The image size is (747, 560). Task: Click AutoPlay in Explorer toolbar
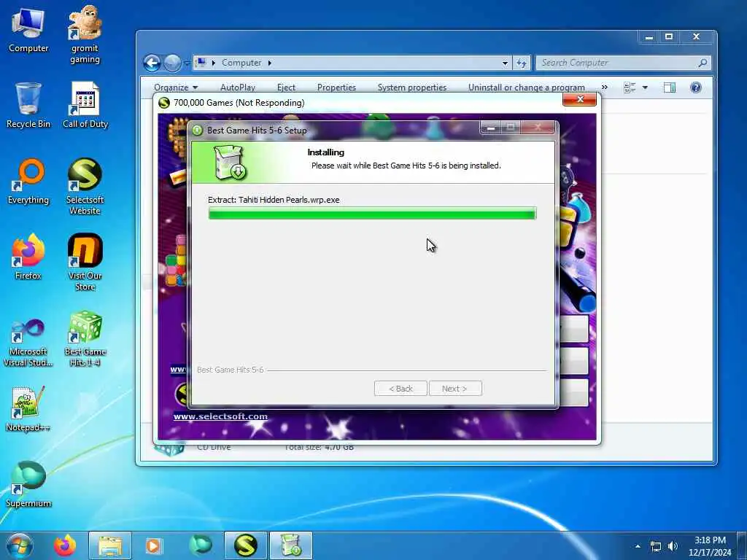tap(238, 87)
